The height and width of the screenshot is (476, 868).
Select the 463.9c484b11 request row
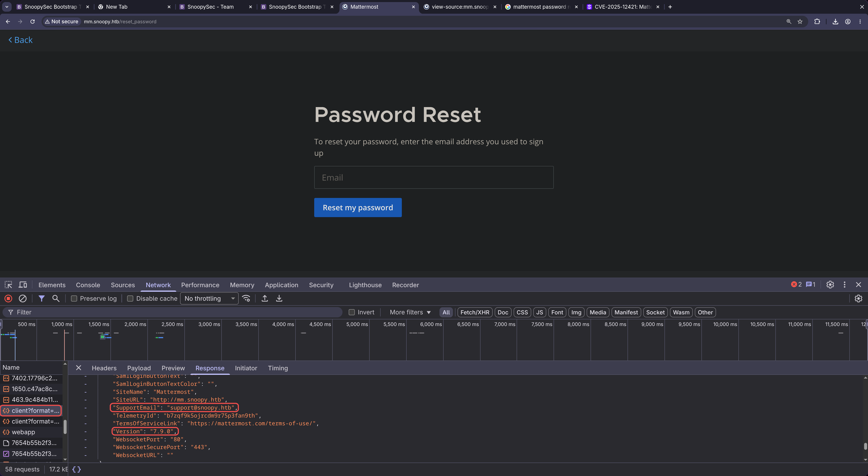(x=31, y=400)
